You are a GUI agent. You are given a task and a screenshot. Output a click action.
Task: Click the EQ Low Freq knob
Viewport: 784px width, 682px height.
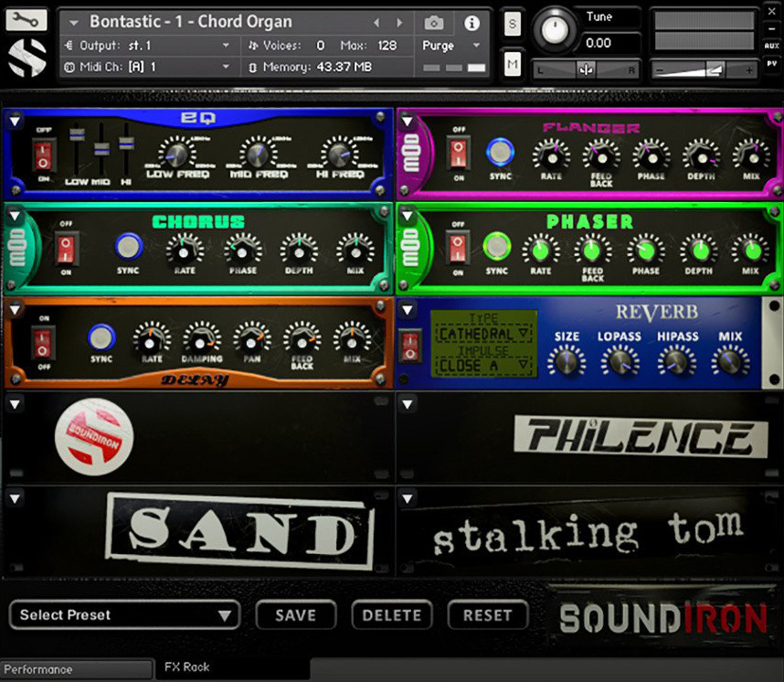pos(177,154)
